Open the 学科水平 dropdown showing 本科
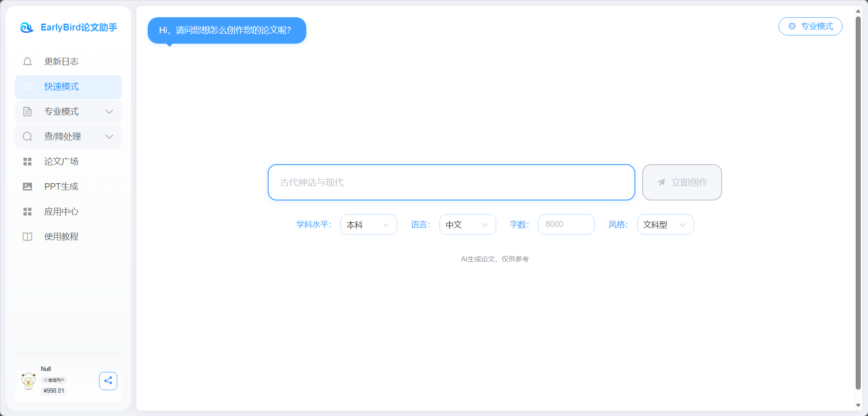 click(x=368, y=224)
